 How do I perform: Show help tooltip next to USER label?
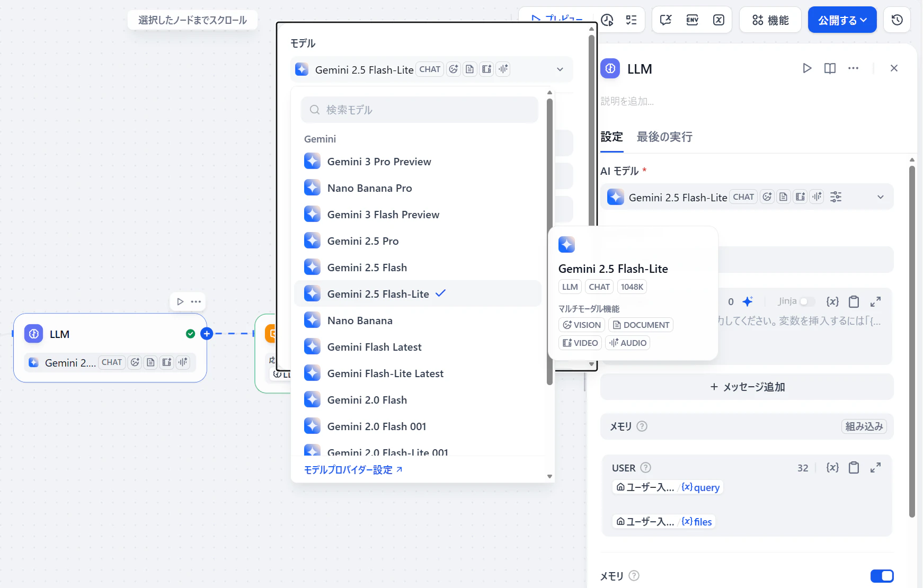point(645,468)
